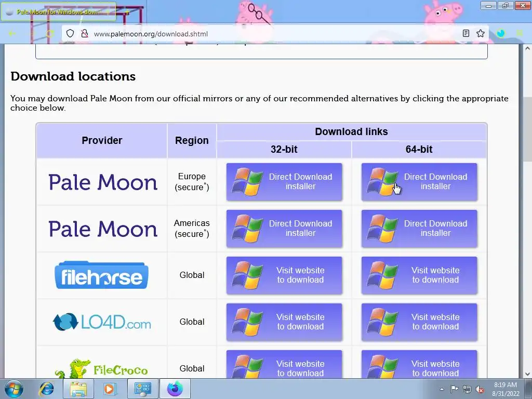532x399 pixels.
Task: Open Windows Media Player from the taskbar
Action: pos(109,389)
